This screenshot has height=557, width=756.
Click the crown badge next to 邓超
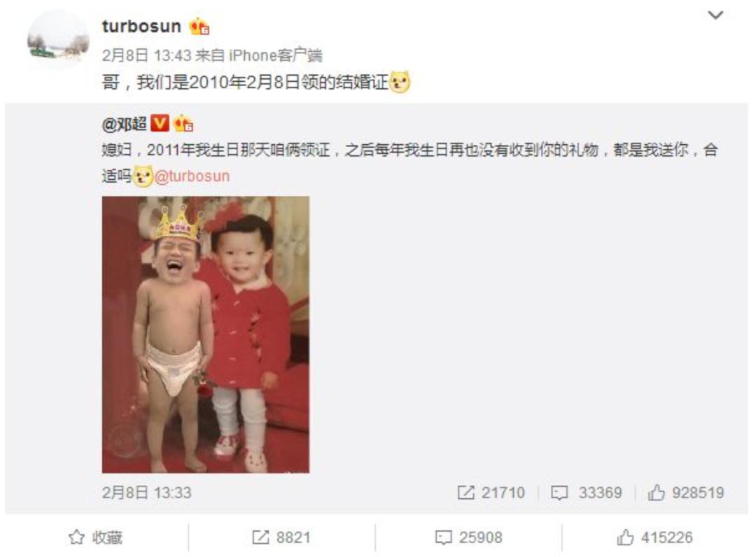click(x=183, y=124)
